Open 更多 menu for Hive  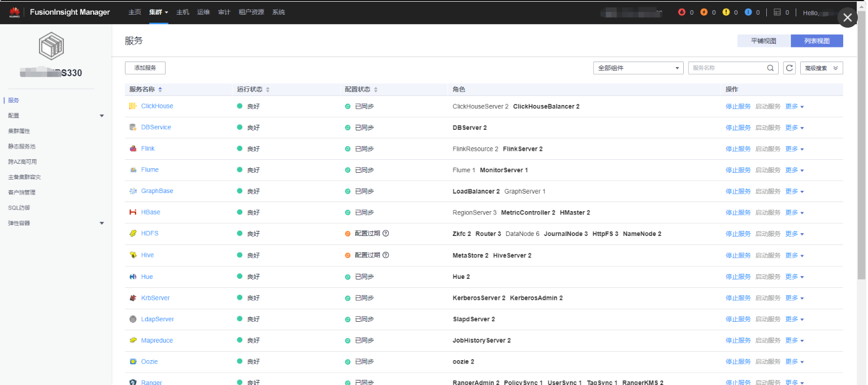coord(795,255)
